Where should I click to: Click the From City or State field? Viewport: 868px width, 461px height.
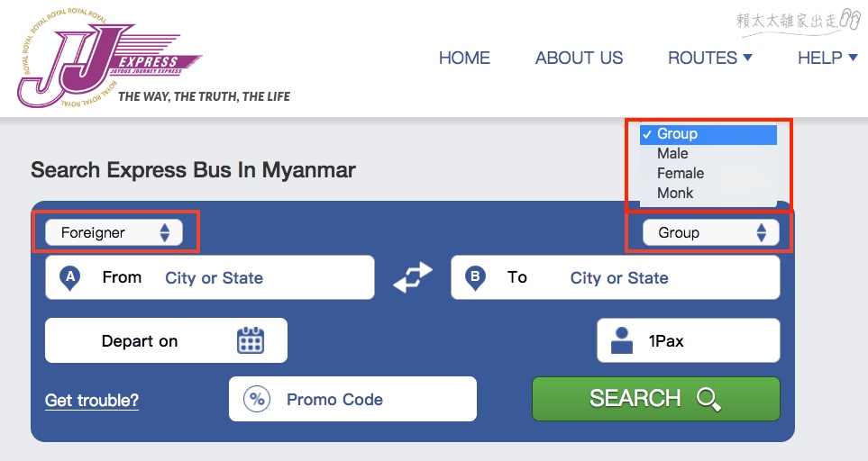pyautogui.click(x=210, y=277)
